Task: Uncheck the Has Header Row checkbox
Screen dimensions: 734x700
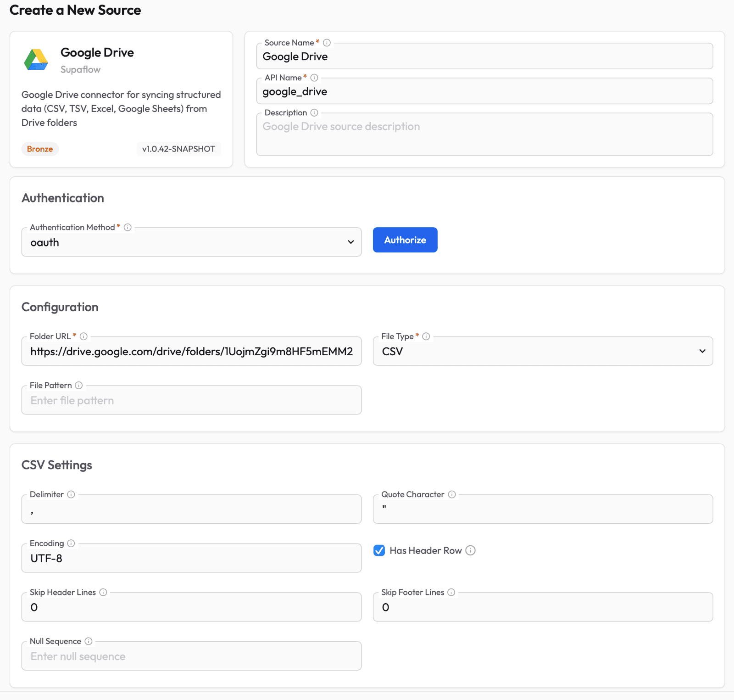Action: [x=379, y=550]
